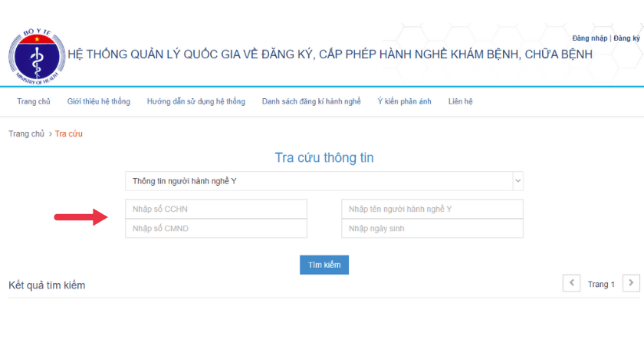
Task: Click the Đăng ký register link
Action: coord(627,38)
